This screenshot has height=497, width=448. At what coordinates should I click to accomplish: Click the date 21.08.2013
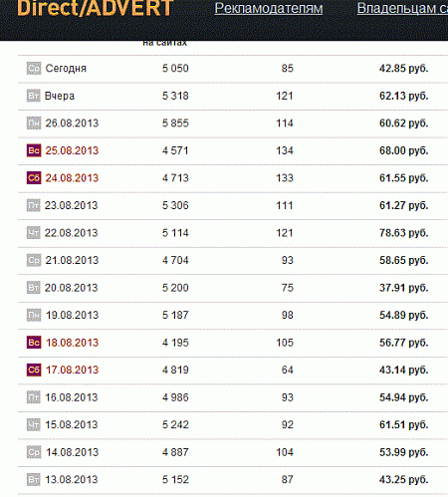tap(72, 260)
